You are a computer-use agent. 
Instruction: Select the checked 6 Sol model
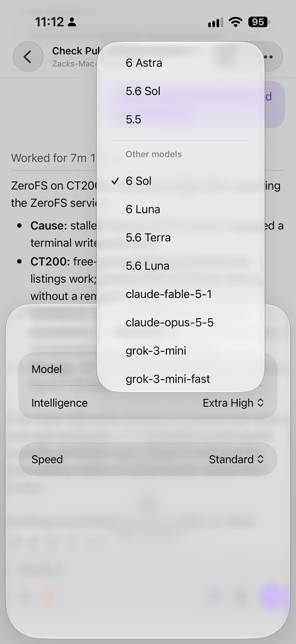coord(180,181)
